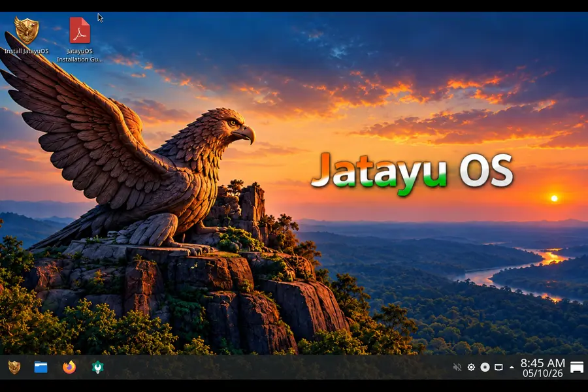Launch Firefox from the taskbar
Image resolution: width=588 pixels, height=392 pixels.
click(x=69, y=367)
